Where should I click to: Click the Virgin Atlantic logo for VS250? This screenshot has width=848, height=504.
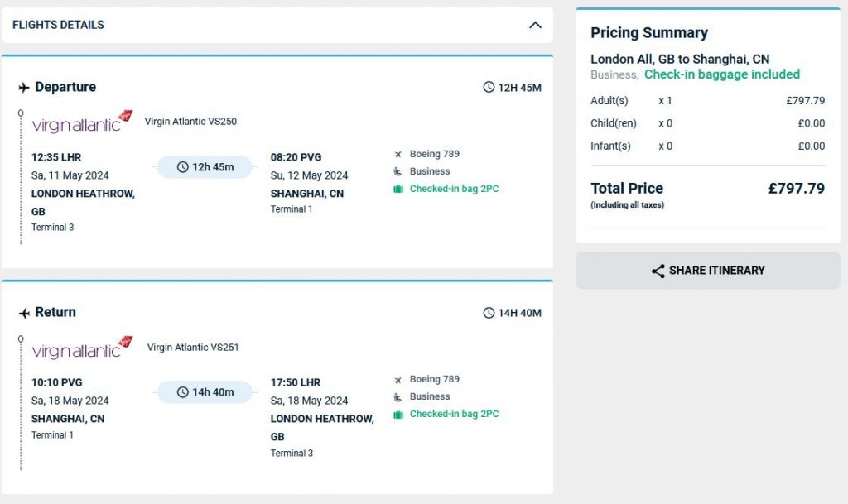pos(82,122)
